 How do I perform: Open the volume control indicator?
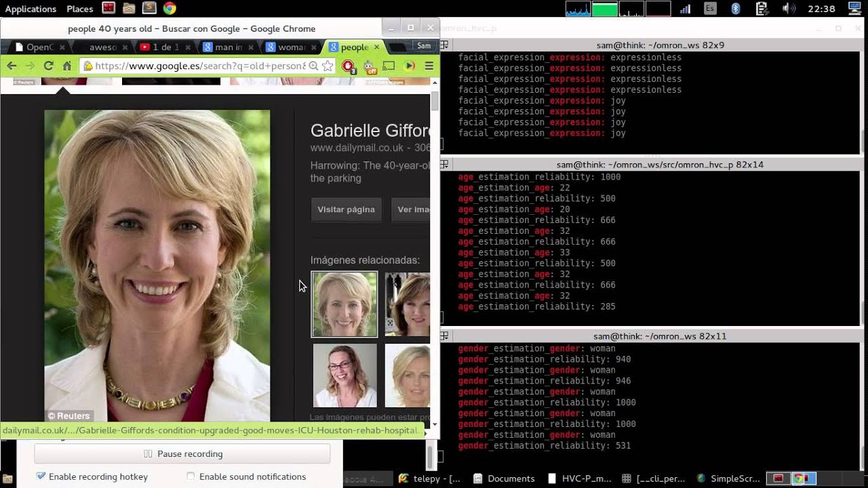pos(789,8)
